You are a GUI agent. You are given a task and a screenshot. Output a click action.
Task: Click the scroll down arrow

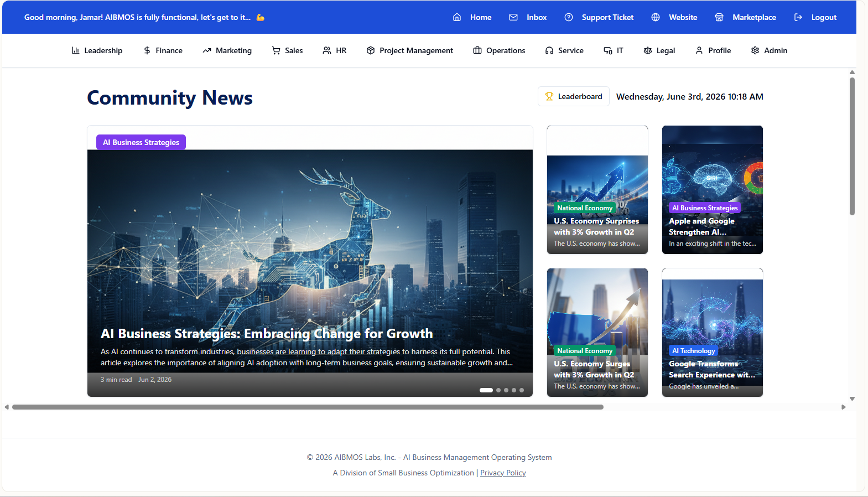pos(852,398)
